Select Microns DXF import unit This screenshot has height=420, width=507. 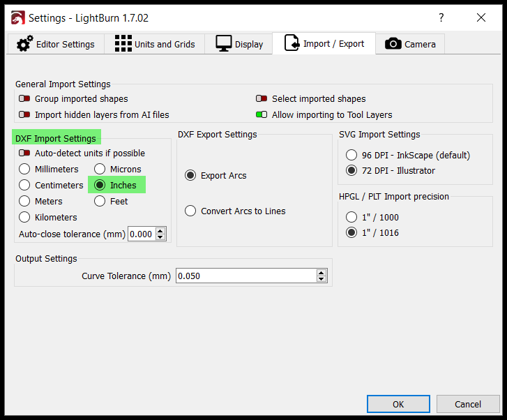[100, 169]
